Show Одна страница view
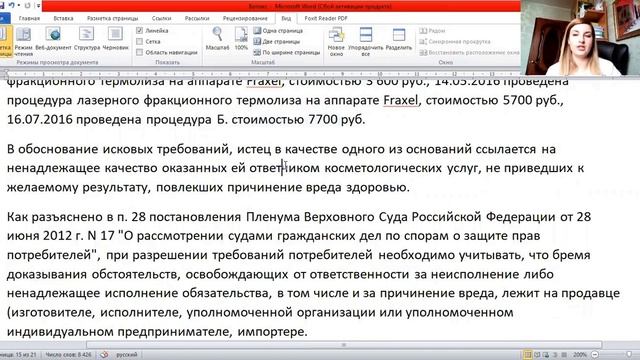 (278, 31)
